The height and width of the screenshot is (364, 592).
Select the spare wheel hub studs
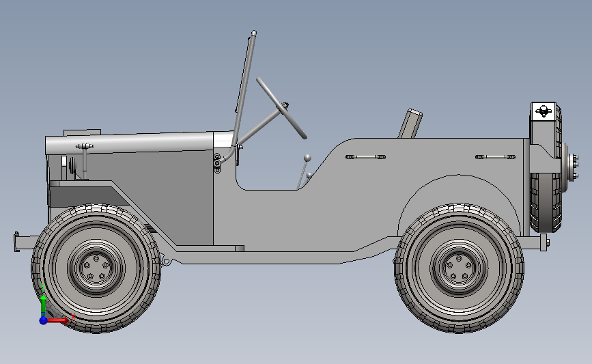[575, 166]
